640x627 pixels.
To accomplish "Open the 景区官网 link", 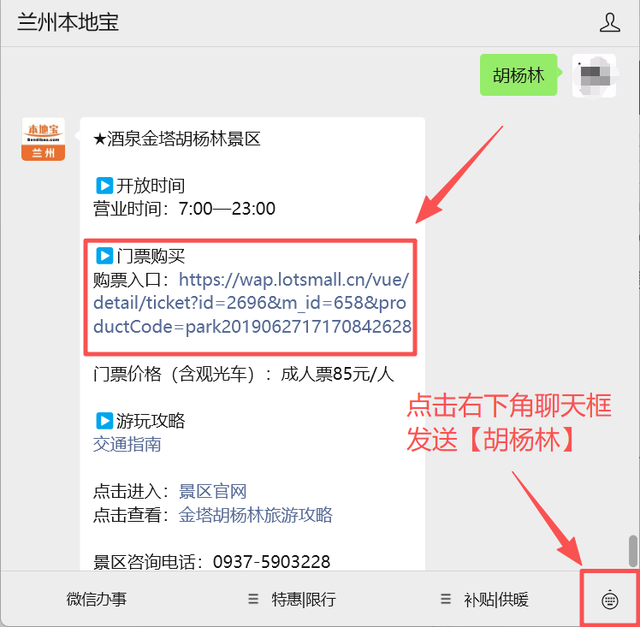I will [x=213, y=491].
